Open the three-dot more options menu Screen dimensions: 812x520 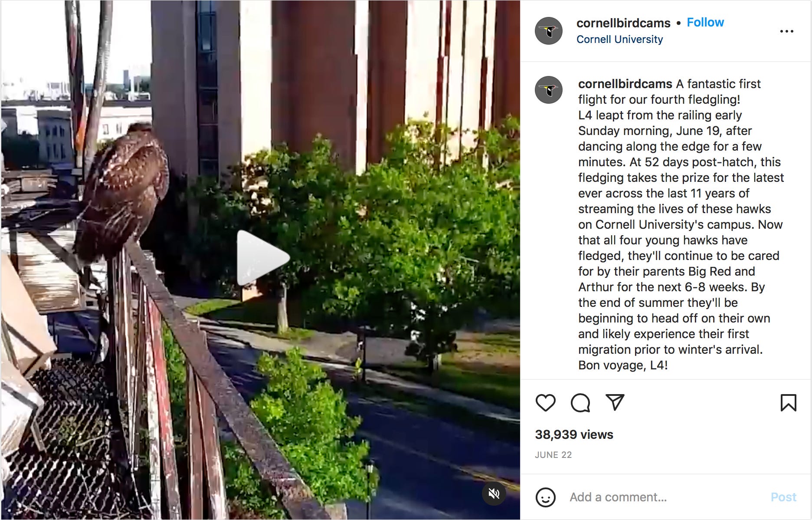click(x=786, y=31)
